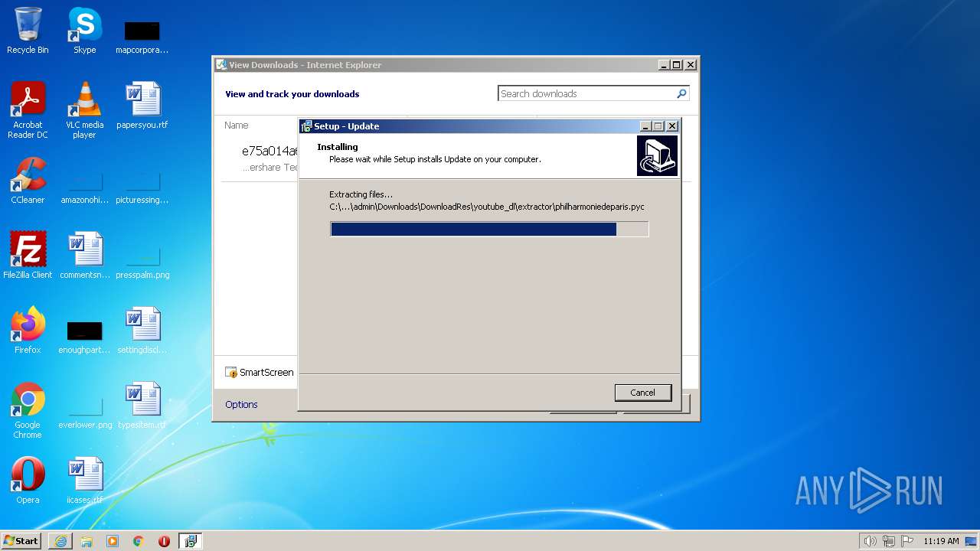Select the e75a014a download entry

[269, 151]
